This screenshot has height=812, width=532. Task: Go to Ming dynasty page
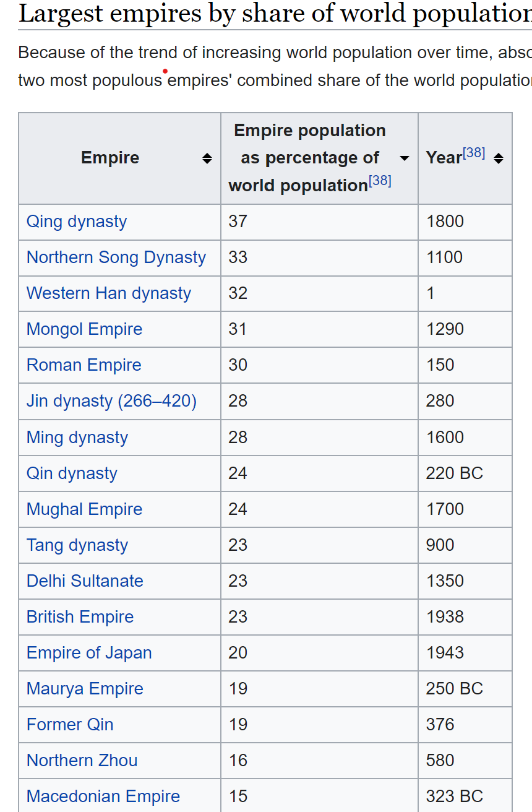[x=77, y=438]
